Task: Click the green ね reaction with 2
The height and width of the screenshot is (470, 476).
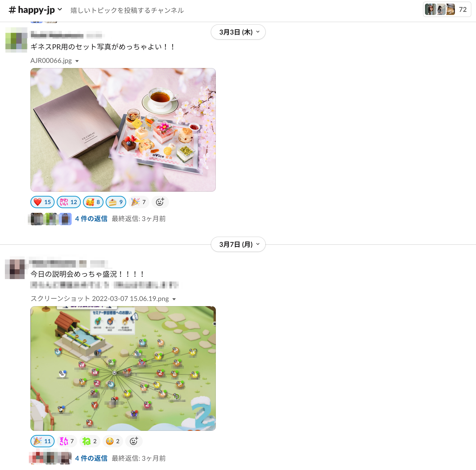Action: (x=90, y=441)
